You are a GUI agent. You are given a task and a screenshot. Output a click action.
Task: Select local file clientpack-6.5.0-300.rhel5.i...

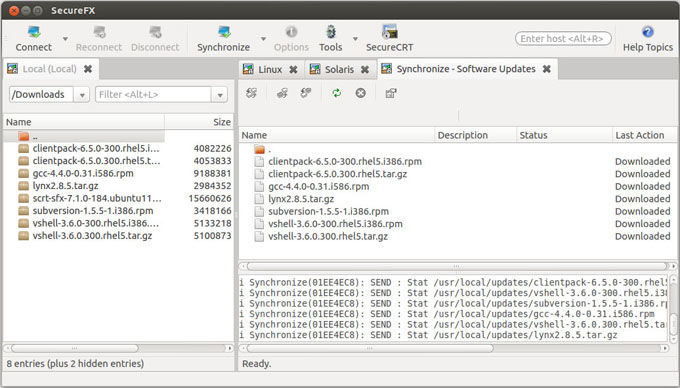pos(96,148)
